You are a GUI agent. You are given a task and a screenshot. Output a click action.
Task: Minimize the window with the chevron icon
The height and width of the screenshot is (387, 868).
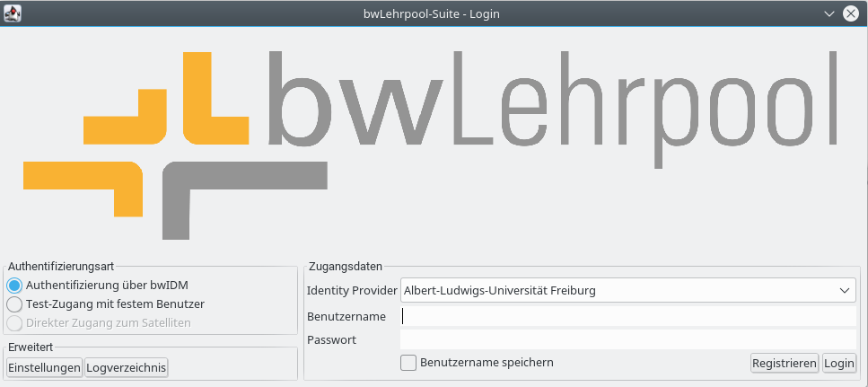827,13
